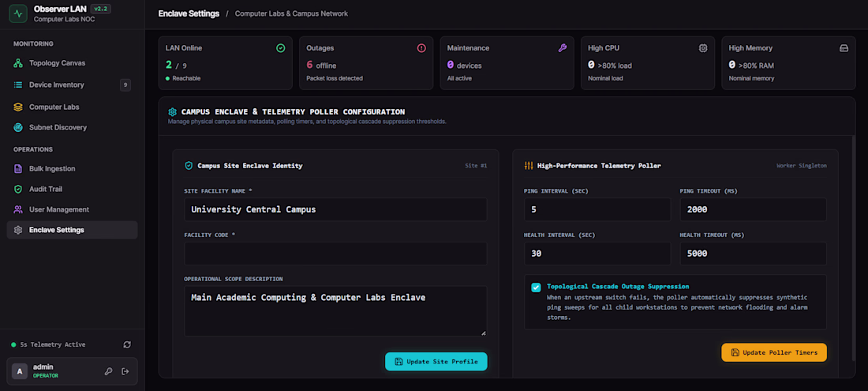
Task: Open the Audit Trail page
Action: (72, 190)
